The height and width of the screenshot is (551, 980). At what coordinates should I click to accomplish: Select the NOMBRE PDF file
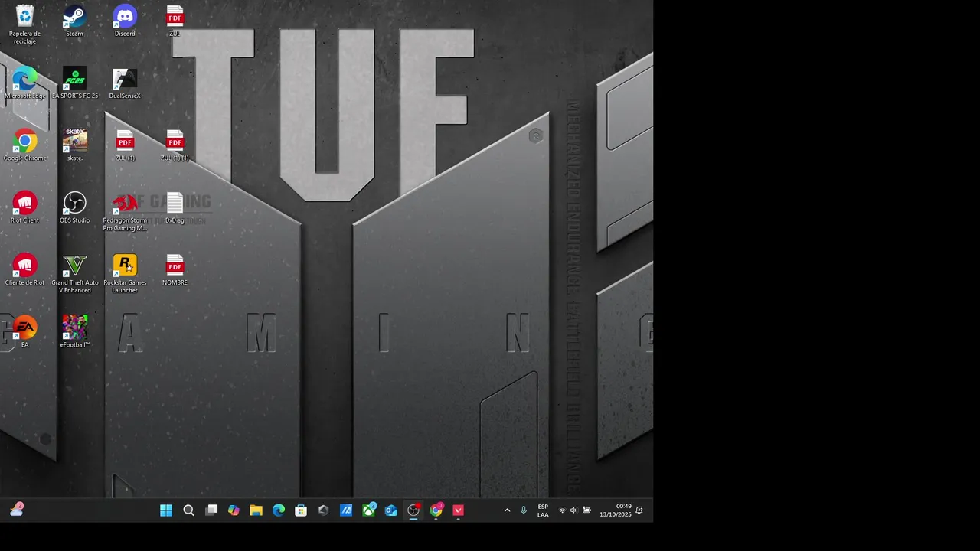[x=175, y=269]
